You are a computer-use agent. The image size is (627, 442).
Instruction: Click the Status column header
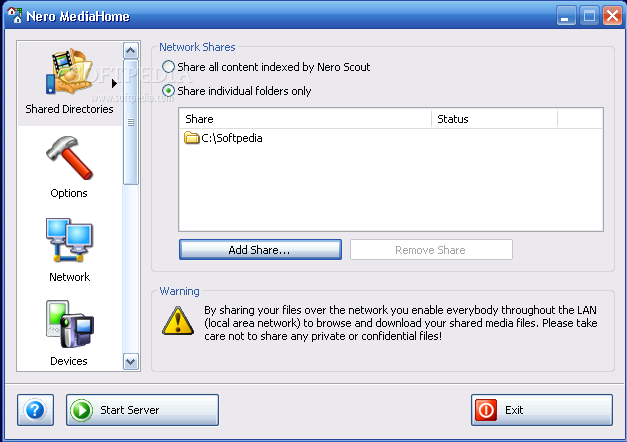click(x=494, y=119)
